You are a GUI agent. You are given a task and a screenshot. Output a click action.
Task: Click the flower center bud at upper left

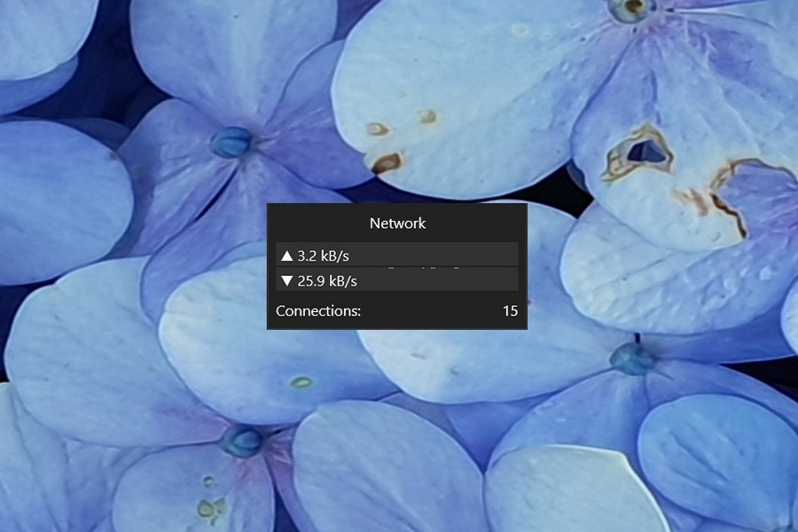pos(232,142)
